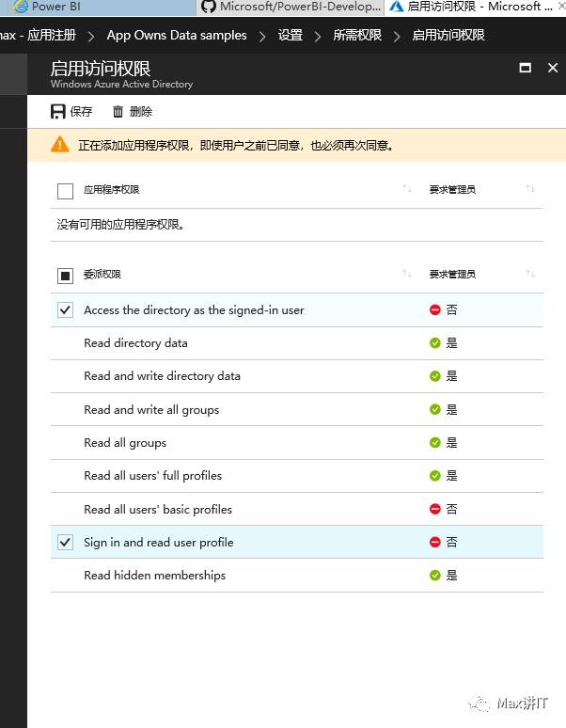The height and width of the screenshot is (728, 566).
Task: Click sort arrows beside 应用程序权限 column
Action: tap(407, 188)
